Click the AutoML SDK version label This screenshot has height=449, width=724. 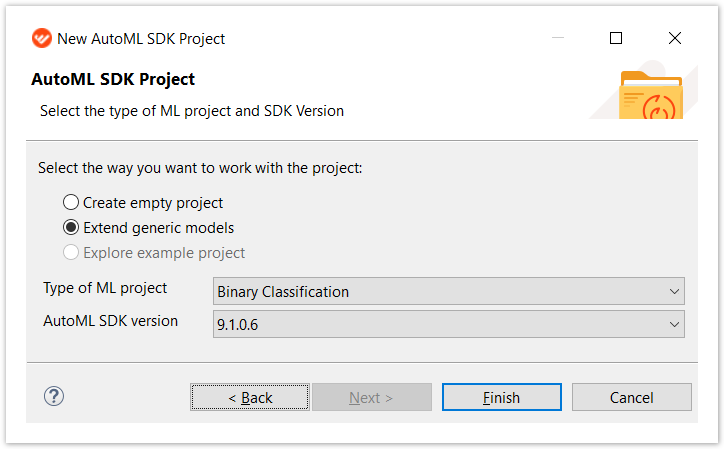click(110, 321)
